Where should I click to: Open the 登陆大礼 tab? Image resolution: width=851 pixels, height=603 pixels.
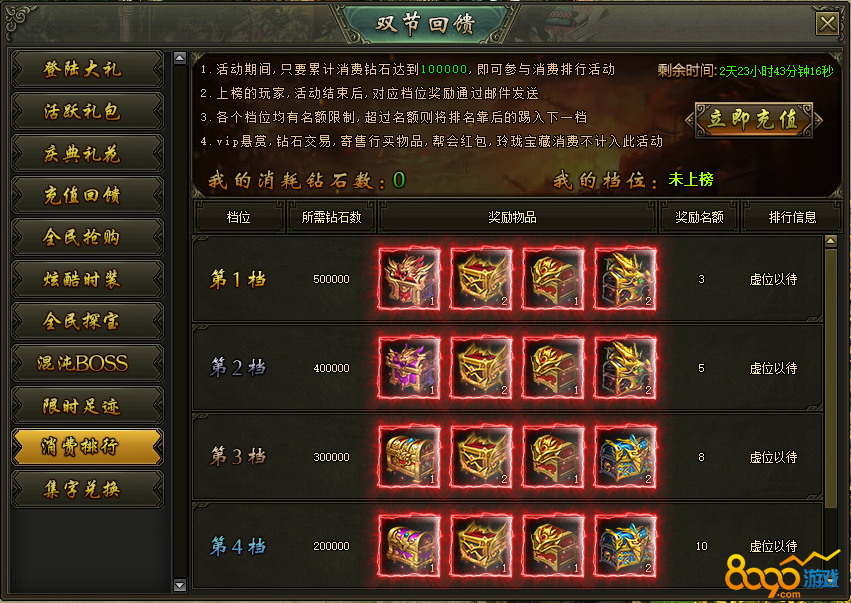coord(87,69)
